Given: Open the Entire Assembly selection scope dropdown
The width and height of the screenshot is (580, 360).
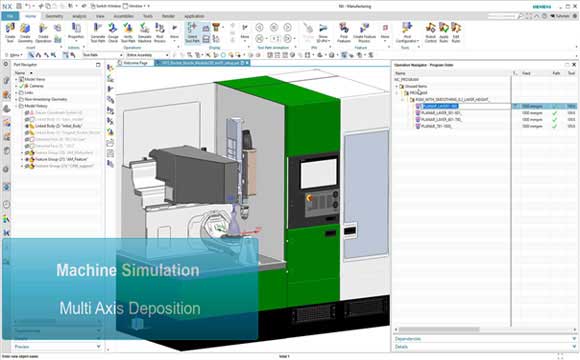Looking at the screenshot, I should tap(148, 55).
